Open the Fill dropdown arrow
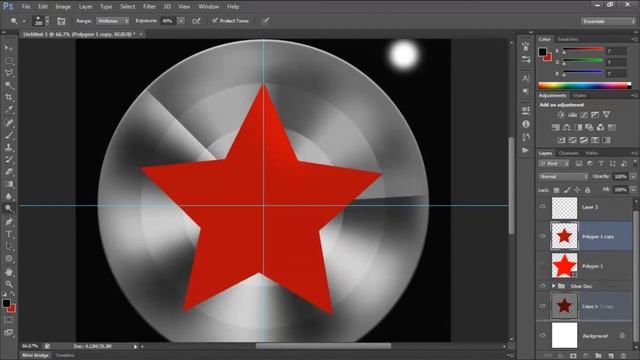Screen dimensions: 640x360 [633, 190]
